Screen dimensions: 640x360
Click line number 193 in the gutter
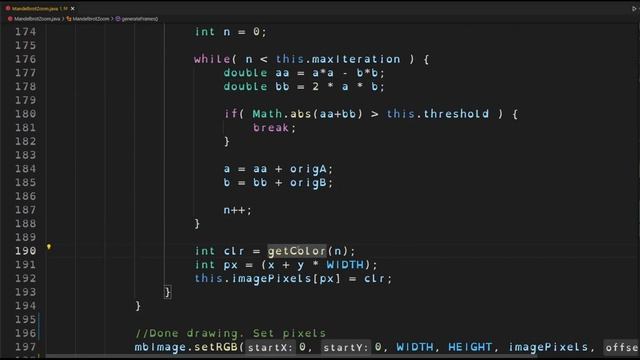(25, 292)
